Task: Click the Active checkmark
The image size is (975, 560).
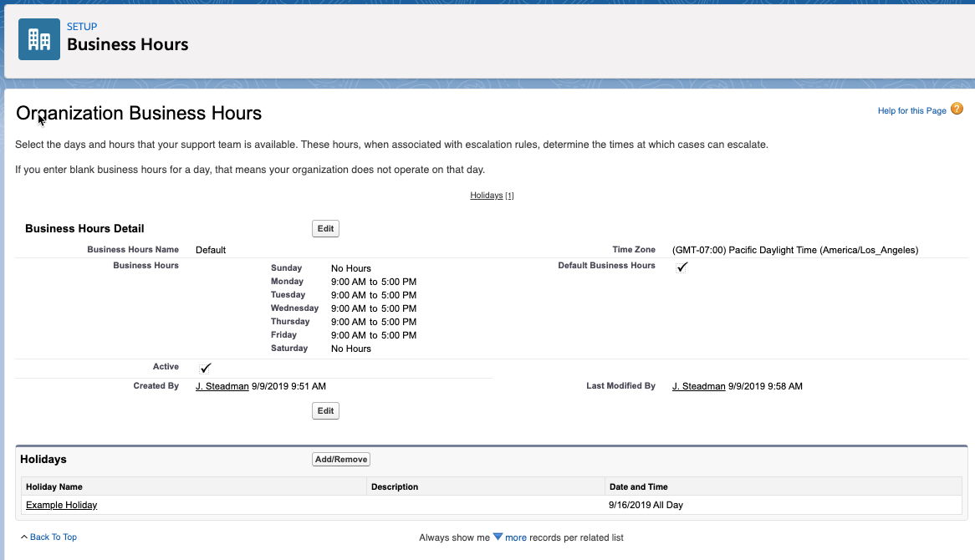Action: tap(206, 368)
